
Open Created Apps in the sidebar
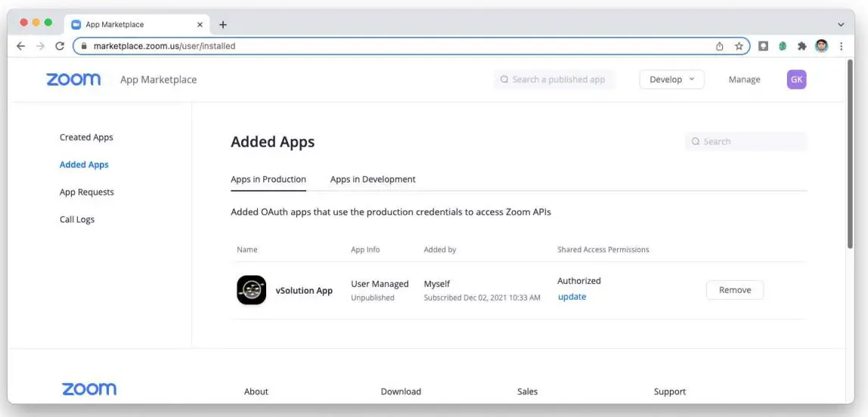point(86,137)
